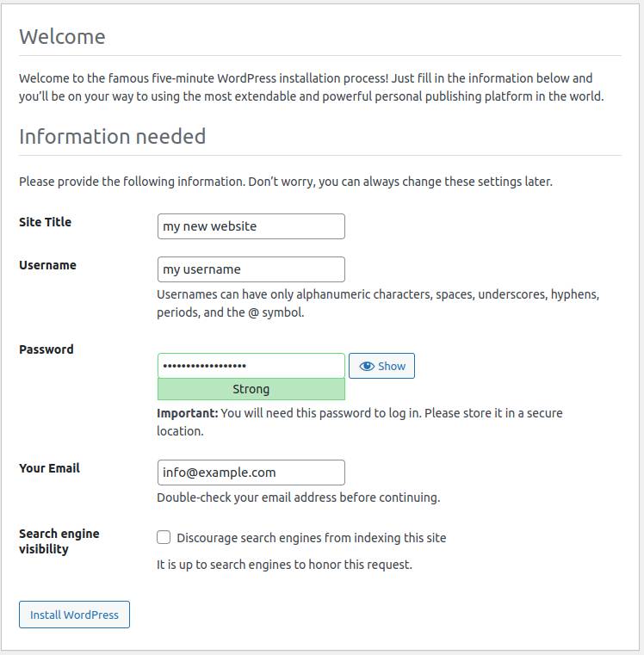Click 'Please provide the following information' text
The image size is (644, 655).
286,182
